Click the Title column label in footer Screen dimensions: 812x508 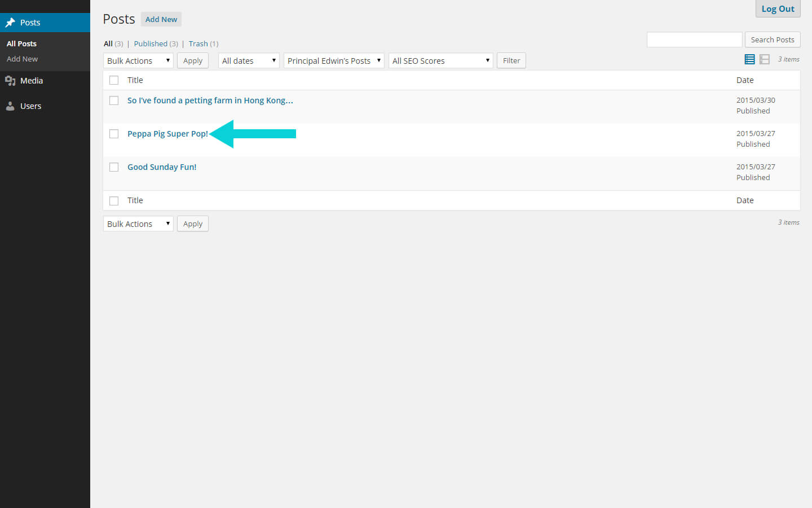click(135, 200)
